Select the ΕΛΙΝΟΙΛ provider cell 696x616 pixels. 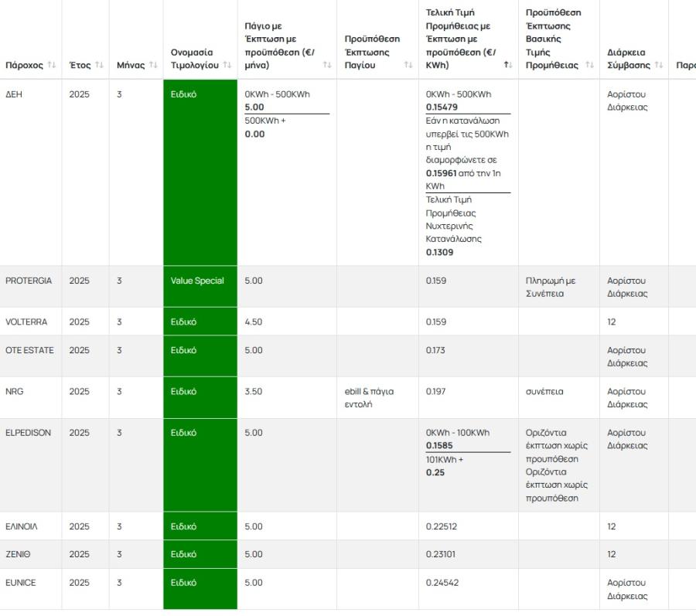[31, 526]
